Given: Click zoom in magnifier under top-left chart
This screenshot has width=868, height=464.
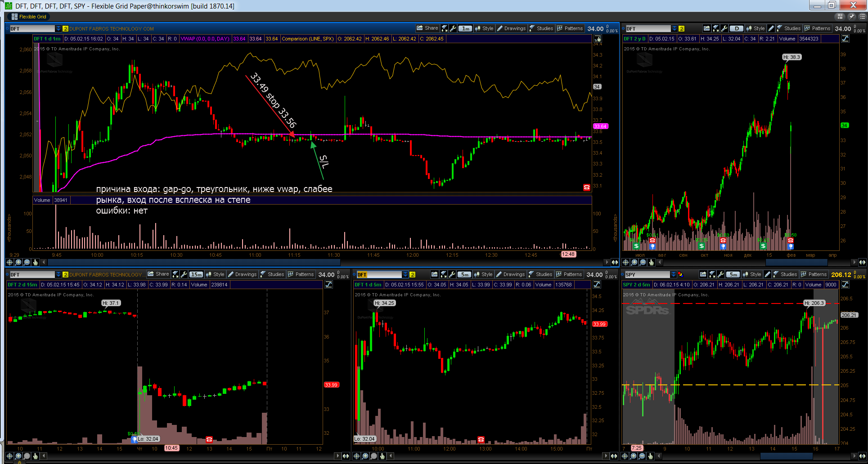Looking at the screenshot, I should [18, 262].
